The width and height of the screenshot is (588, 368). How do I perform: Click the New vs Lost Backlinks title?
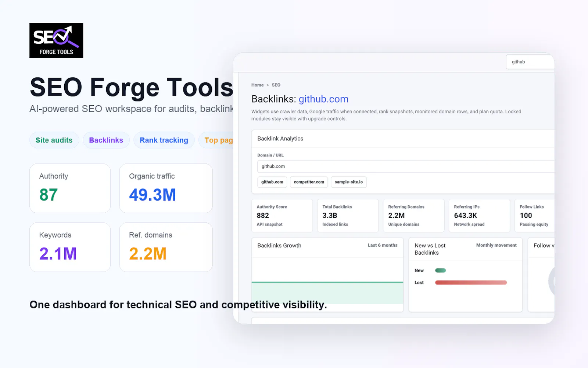[430, 249]
